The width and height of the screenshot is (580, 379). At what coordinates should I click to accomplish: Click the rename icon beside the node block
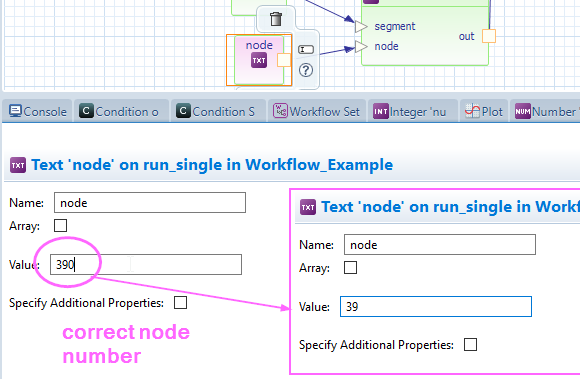pos(306,49)
